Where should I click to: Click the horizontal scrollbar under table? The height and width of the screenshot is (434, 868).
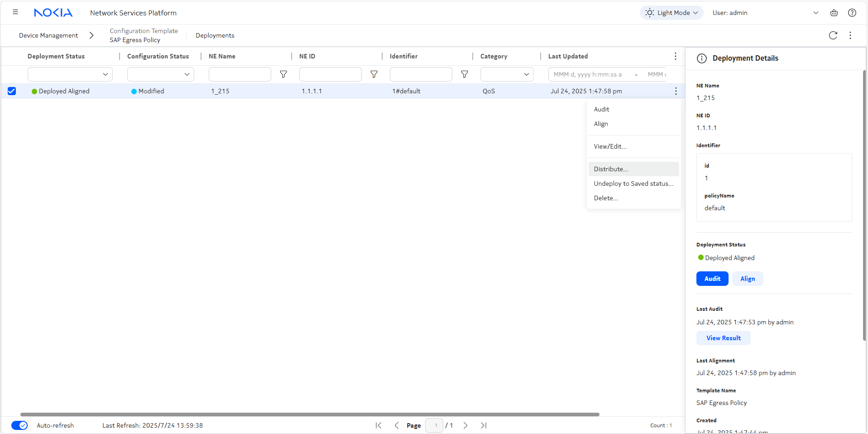coord(310,415)
